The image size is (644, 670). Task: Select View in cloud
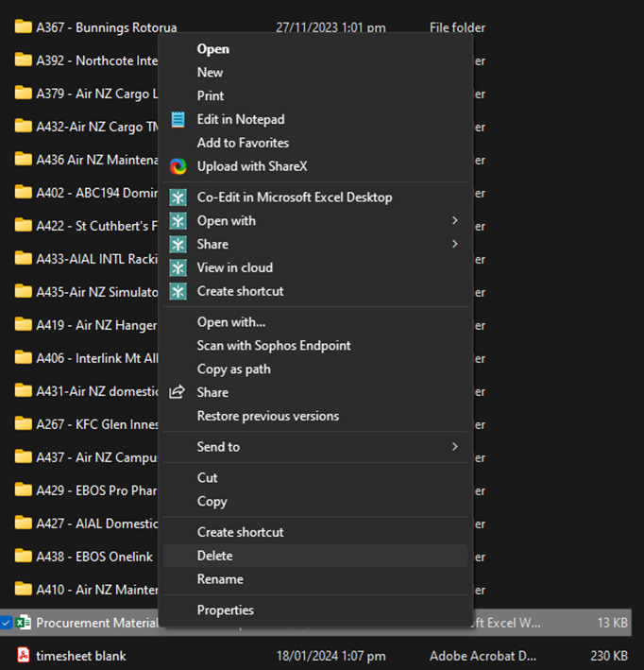(x=315, y=268)
